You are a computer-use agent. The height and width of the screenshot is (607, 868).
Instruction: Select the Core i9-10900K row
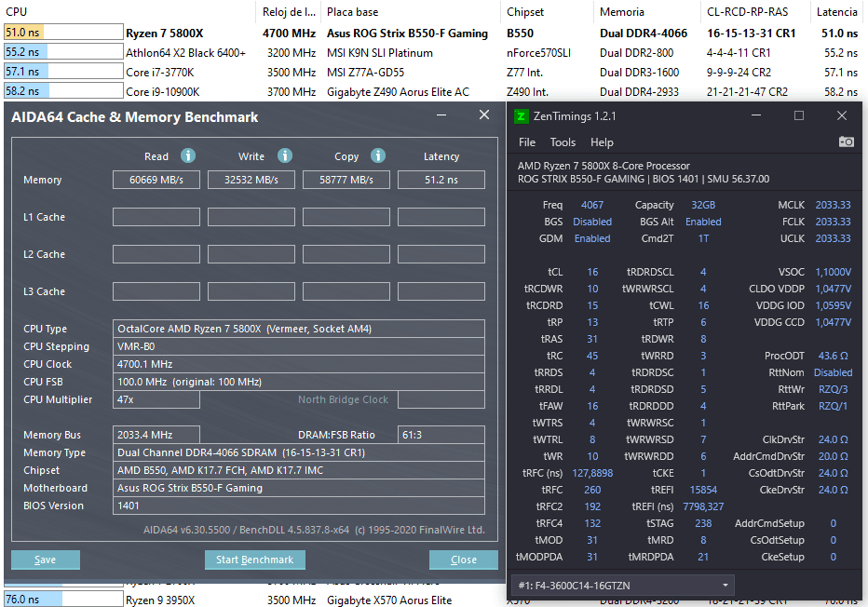(432, 91)
